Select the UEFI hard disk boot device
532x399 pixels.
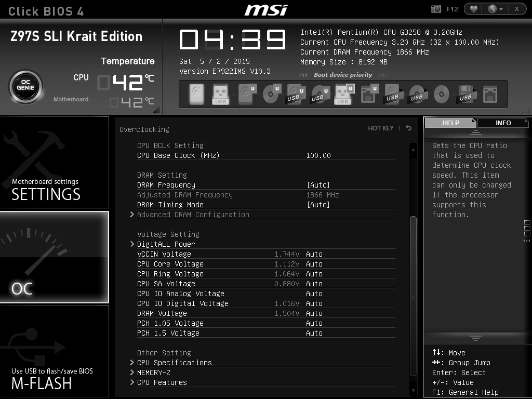tap(247, 94)
